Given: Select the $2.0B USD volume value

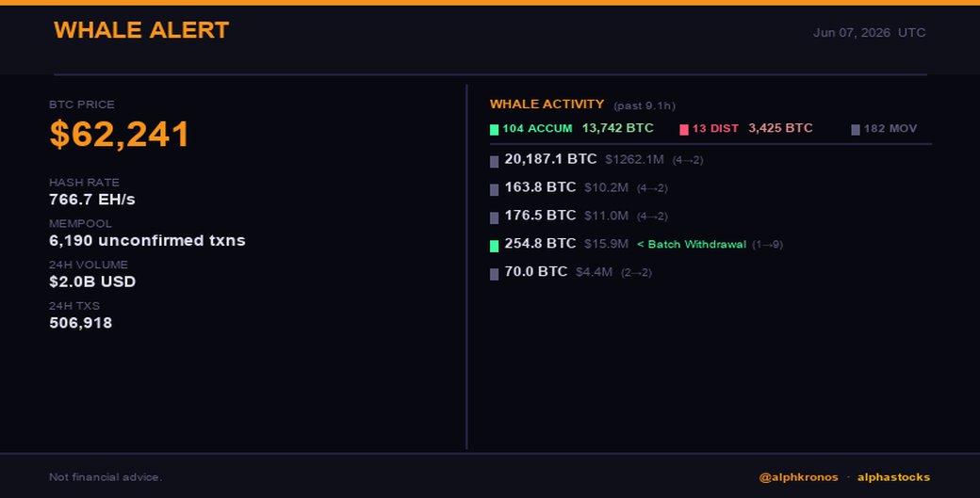Looking at the screenshot, I should pyautogui.click(x=92, y=281).
